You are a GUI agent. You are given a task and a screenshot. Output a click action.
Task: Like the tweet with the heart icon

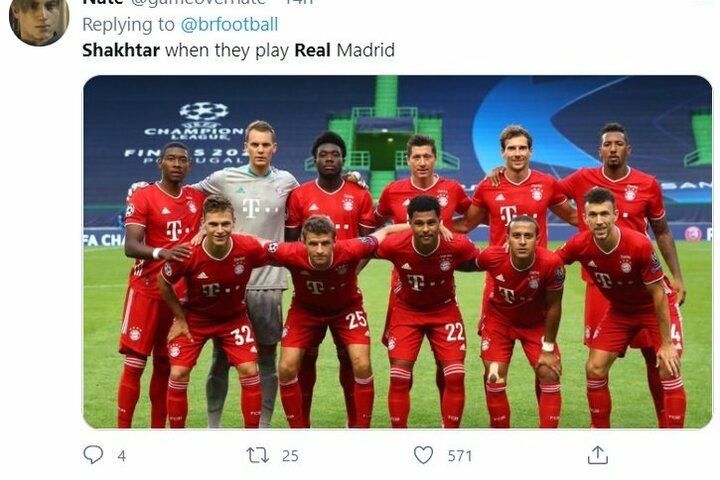tap(423, 455)
